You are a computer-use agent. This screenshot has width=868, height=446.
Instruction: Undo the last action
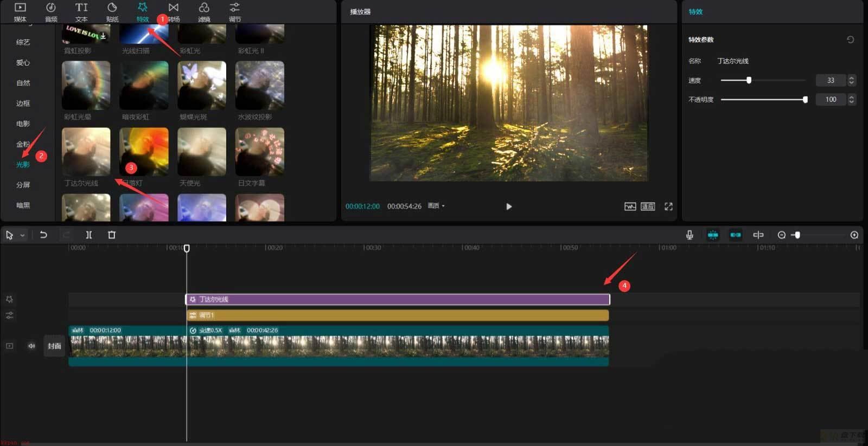point(43,235)
